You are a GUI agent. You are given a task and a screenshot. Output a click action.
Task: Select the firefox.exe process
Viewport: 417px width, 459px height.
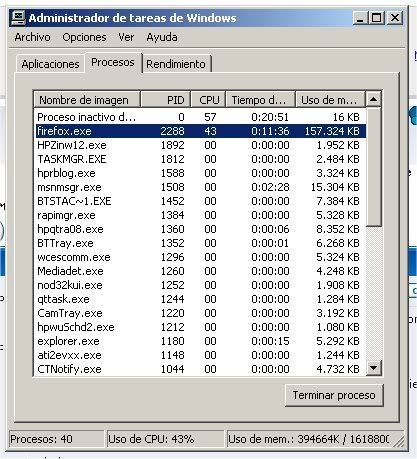(200, 131)
